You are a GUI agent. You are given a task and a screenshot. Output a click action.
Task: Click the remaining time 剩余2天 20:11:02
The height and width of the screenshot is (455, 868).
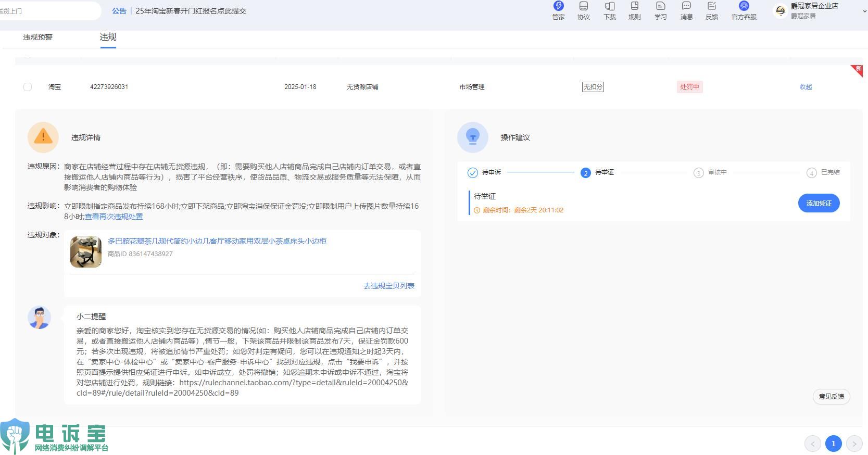pos(538,210)
